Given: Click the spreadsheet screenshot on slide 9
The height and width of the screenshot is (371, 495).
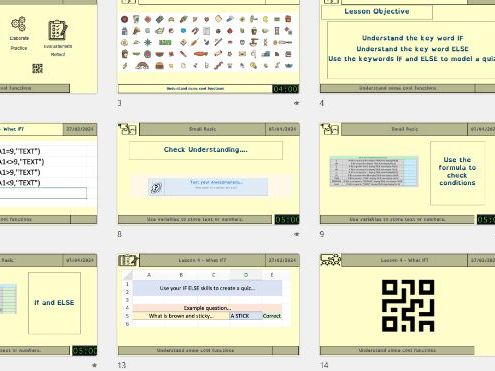Looking at the screenshot, I should 373,171.
